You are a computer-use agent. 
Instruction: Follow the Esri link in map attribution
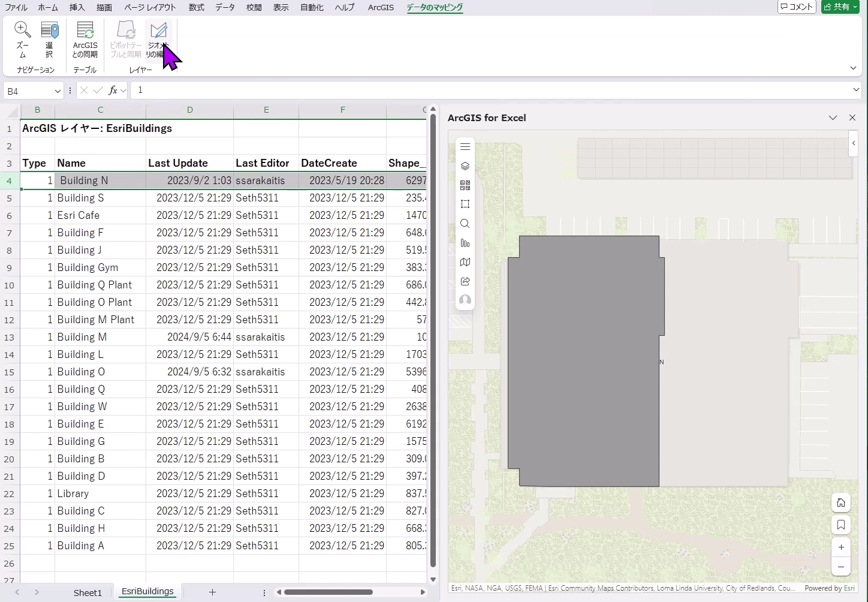click(849, 588)
